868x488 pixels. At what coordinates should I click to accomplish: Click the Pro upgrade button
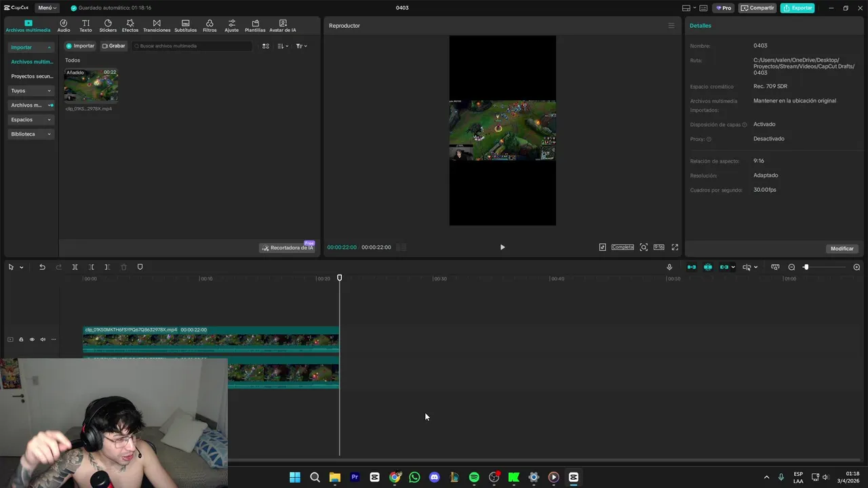tap(724, 8)
